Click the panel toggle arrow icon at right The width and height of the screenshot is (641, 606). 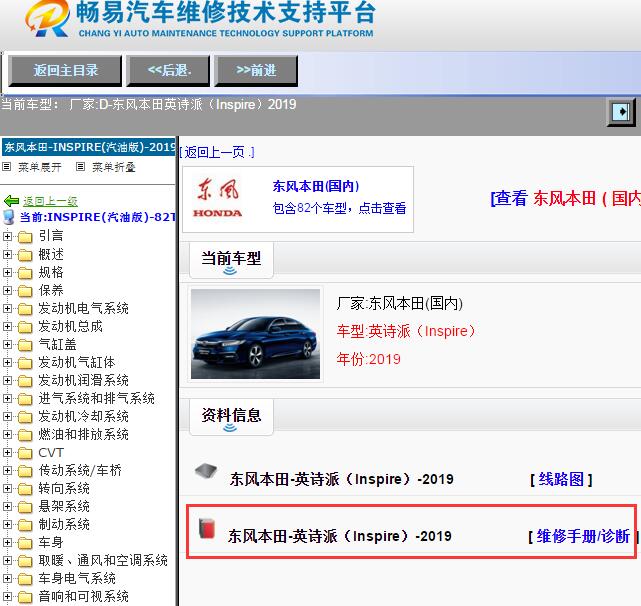click(621, 111)
